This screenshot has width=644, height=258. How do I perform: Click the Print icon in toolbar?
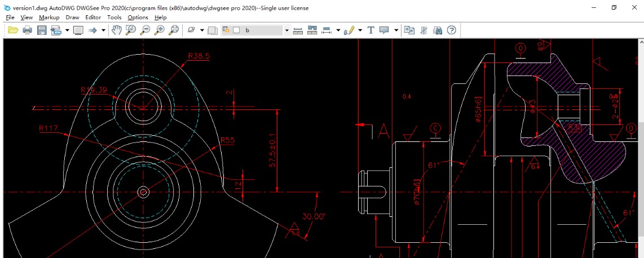pos(27,30)
